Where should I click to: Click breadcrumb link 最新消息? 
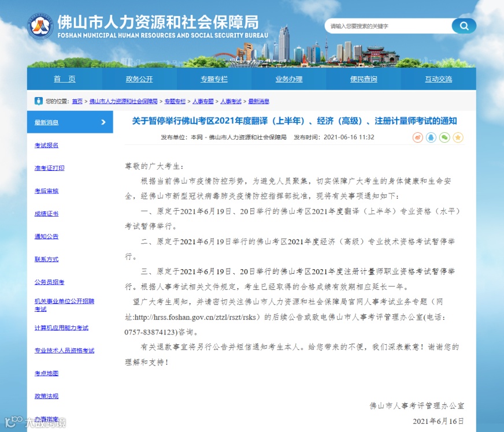[x=259, y=102]
